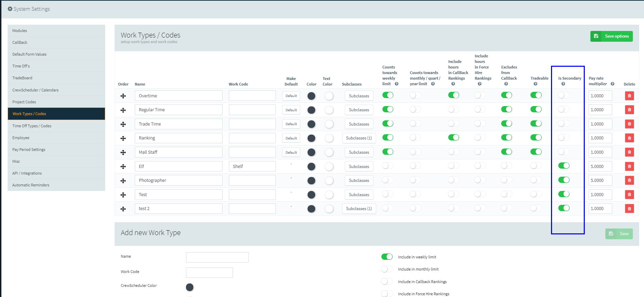Disable weekly limit counting for Overtime

(x=388, y=95)
